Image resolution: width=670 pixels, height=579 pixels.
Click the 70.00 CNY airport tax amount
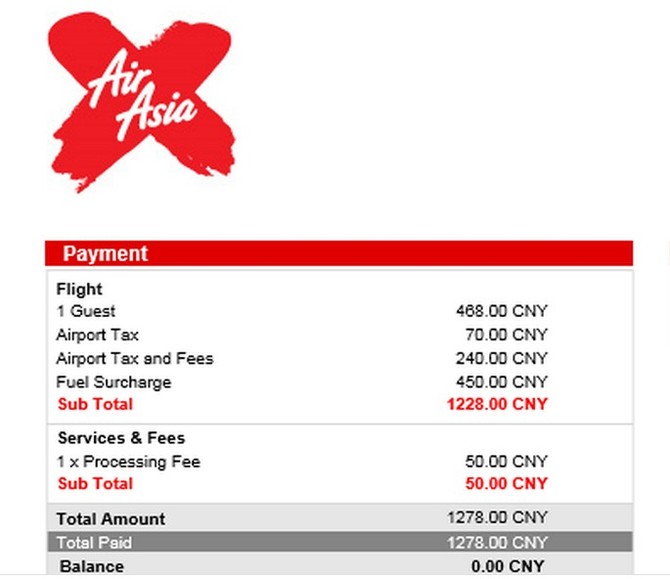506,335
